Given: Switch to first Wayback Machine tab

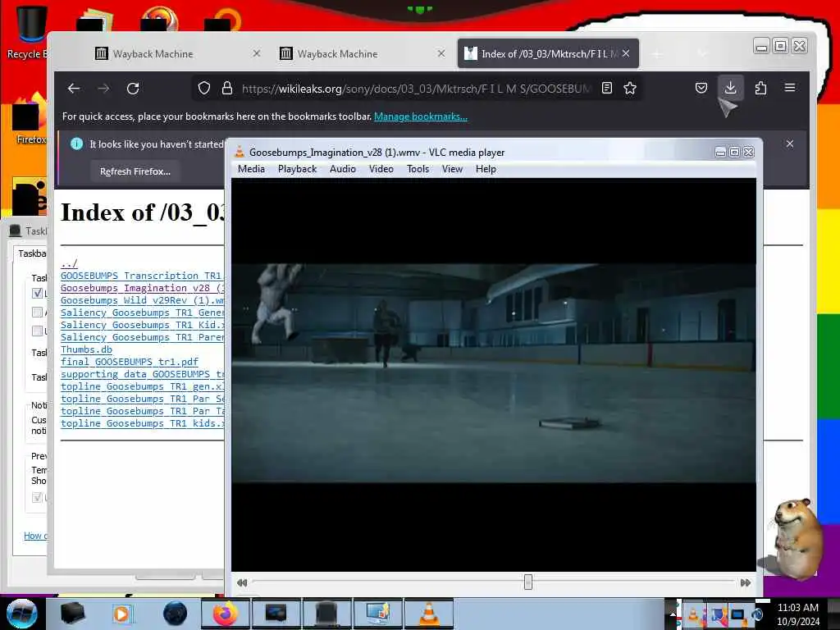Looking at the screenshot, I should pyautogui.click(x=177, y=53).
